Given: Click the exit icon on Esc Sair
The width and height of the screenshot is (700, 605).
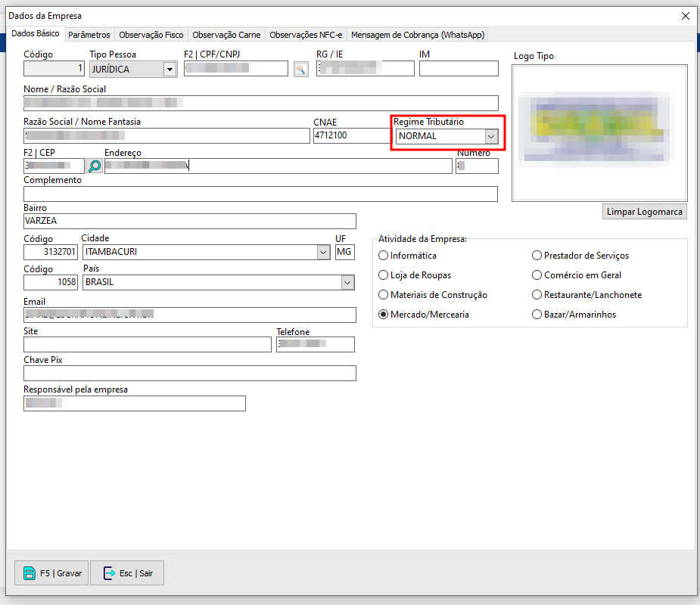Looking at the screenshot, I should coord(109,573).
